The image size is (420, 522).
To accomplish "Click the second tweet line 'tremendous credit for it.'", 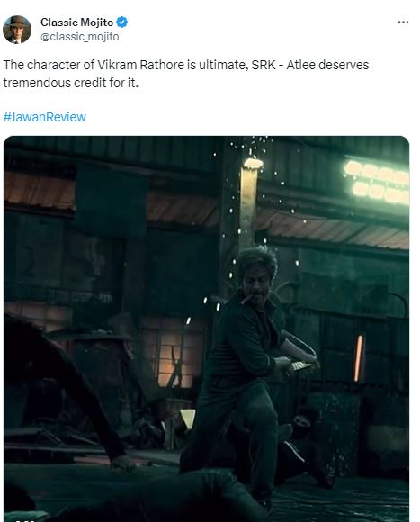I will point(70,83).
